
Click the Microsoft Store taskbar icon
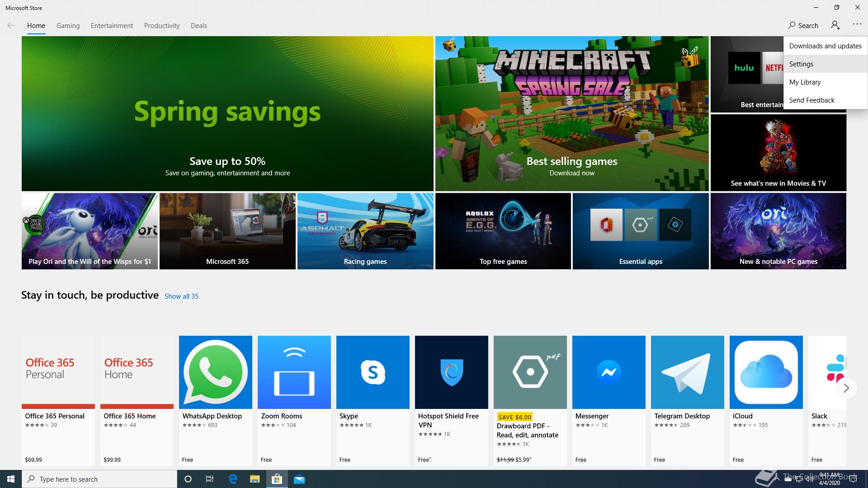pos(277,479)
